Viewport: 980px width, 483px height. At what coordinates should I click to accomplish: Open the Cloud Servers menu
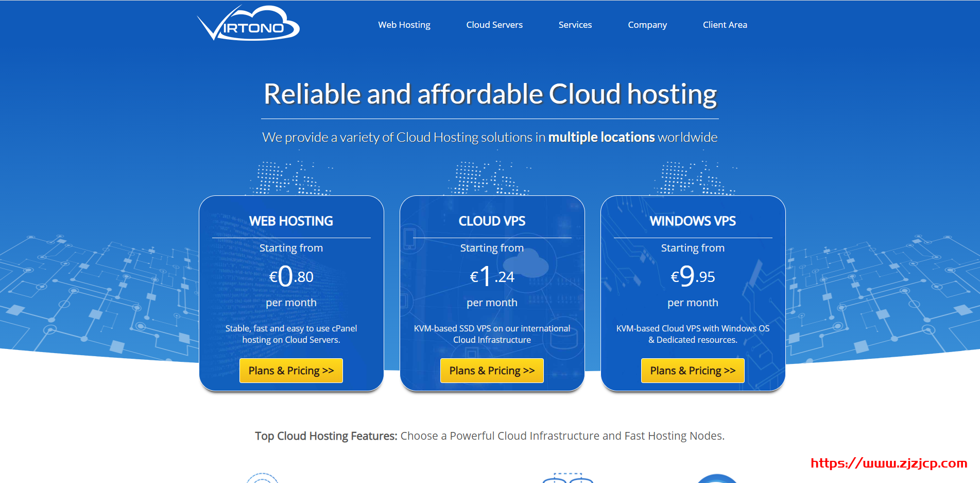[x=494, y=25]
